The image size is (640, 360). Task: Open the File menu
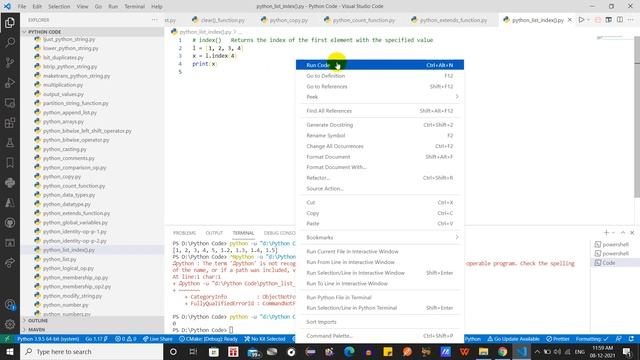click(x=22, y=7)
